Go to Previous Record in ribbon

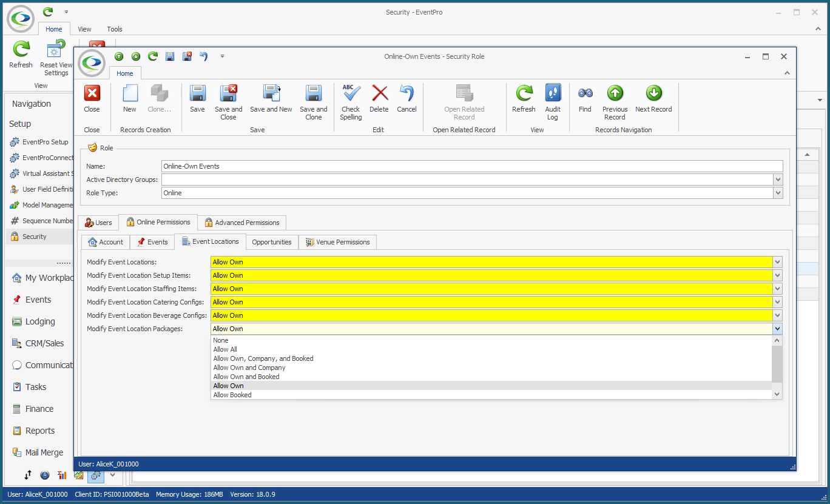click(615, 102)
